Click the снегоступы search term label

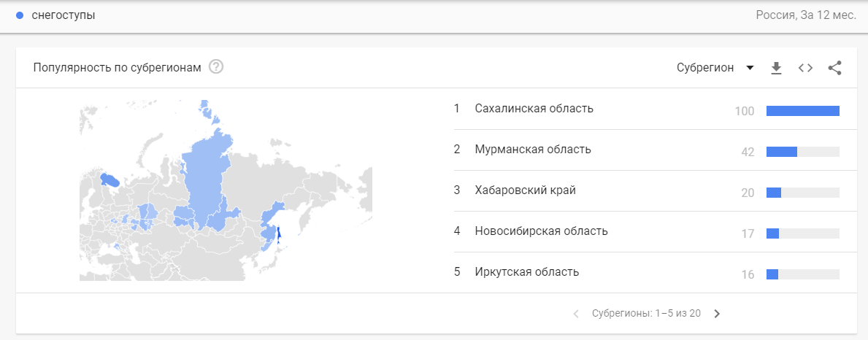(x=63, y=15)
